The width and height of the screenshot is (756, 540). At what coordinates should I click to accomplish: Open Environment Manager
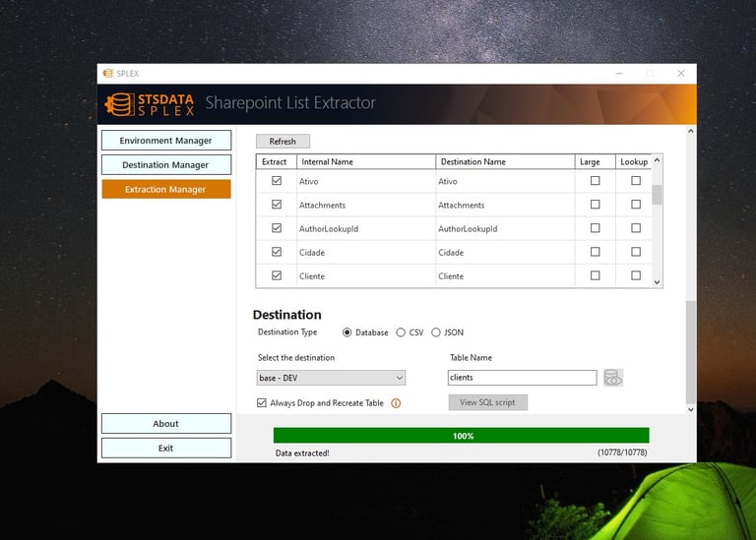point(166,141)
